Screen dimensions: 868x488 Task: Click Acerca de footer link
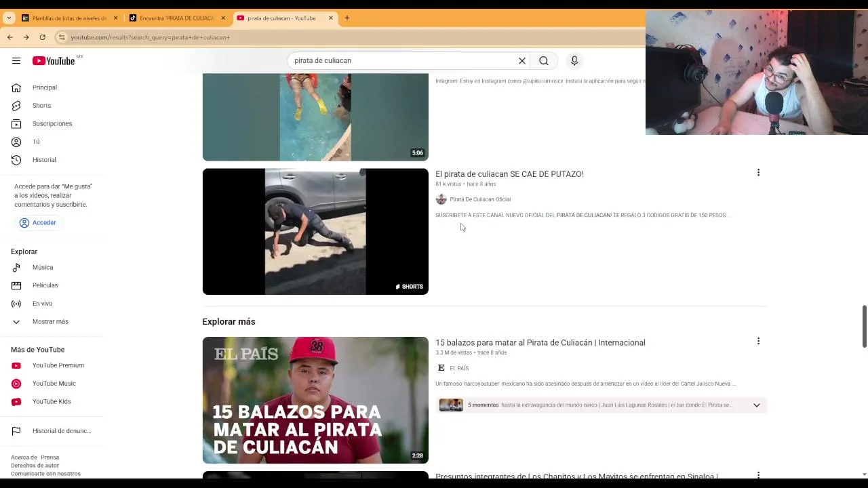tap(24, 457)
